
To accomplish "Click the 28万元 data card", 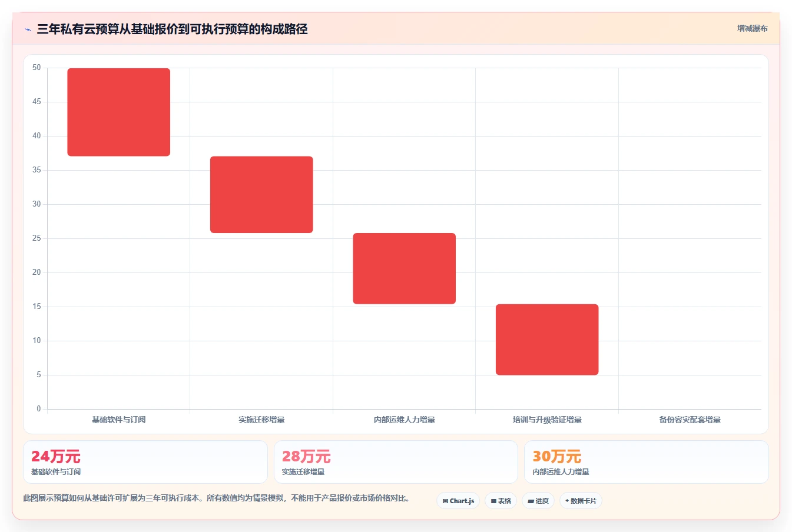I will [396, 462].
